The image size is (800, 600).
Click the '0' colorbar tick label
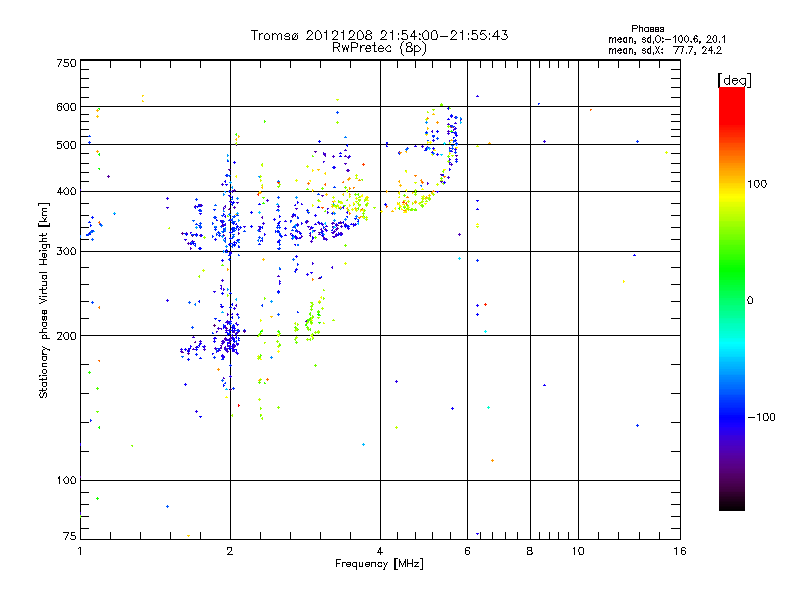click(750, 301)
